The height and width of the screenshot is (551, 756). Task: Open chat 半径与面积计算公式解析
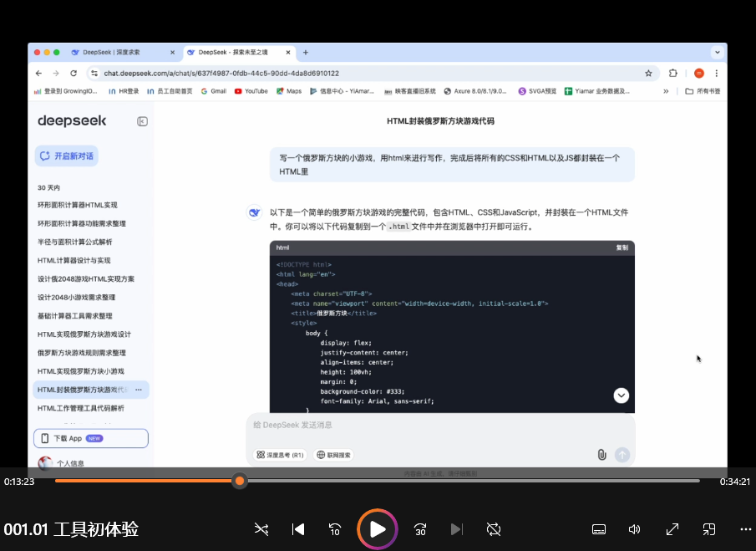pos(74,242)
